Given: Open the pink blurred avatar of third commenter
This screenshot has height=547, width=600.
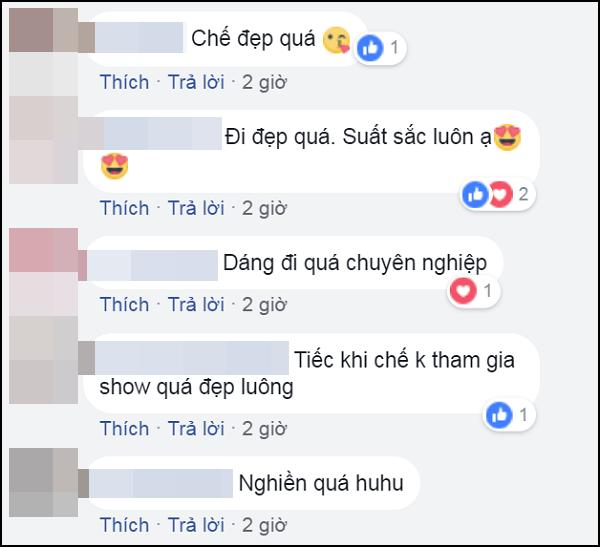Looking at the screenshot, I should point(43,272).
